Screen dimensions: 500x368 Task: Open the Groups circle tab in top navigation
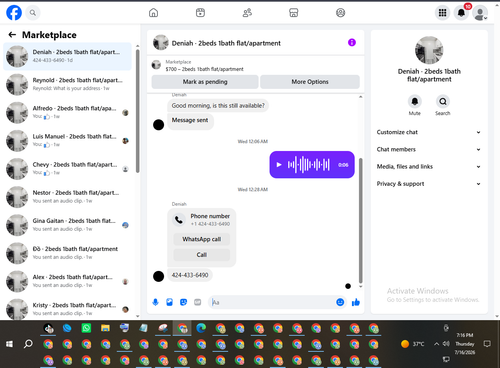tap(340, 13)
